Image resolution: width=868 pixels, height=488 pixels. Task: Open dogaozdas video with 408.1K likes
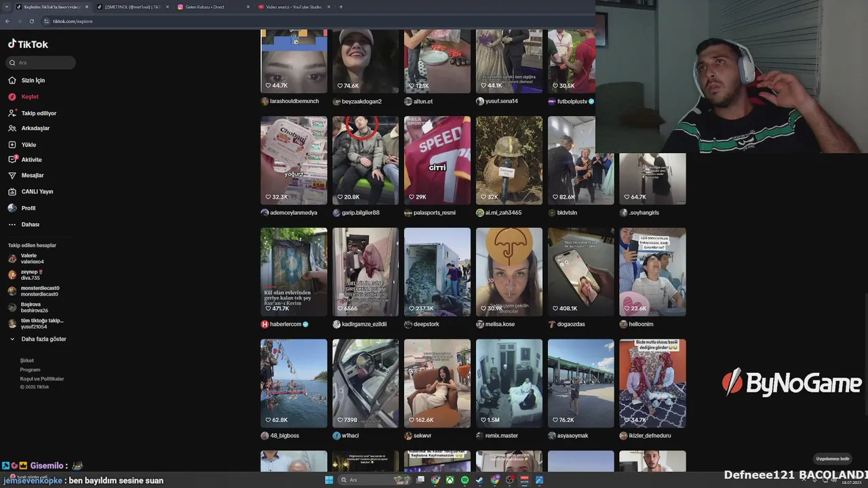pyautogui.click(x=580, y=272)
